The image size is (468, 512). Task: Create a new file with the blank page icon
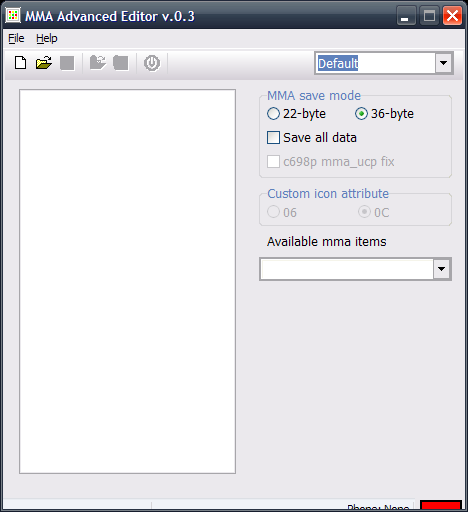pyautogui.click(x=21, y=63)
